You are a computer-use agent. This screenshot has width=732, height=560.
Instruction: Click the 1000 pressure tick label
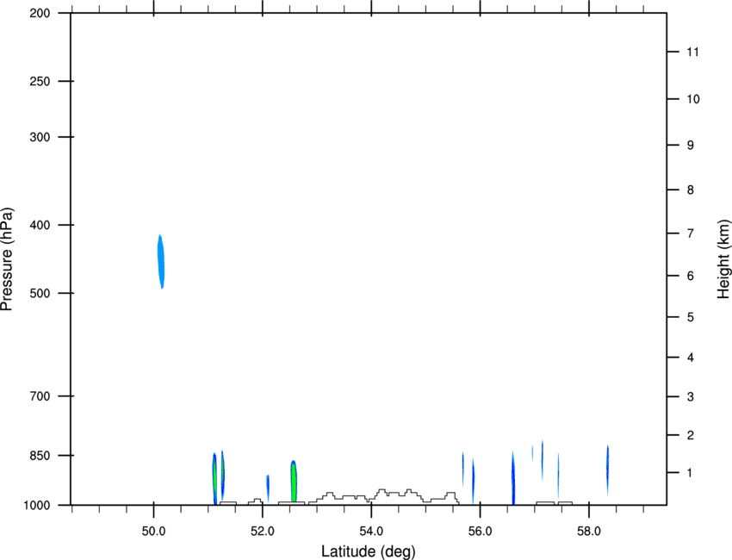point(36,506)
